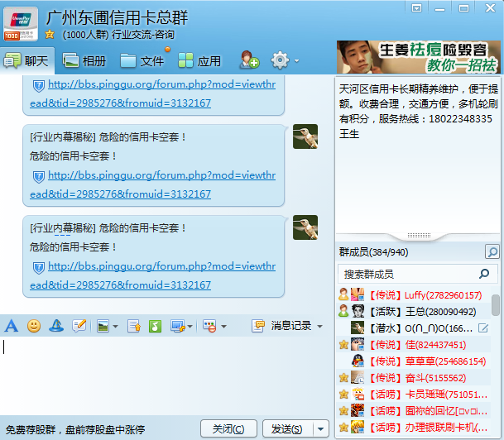Switch to the 聊天 tab

click(x=26, y=60)
